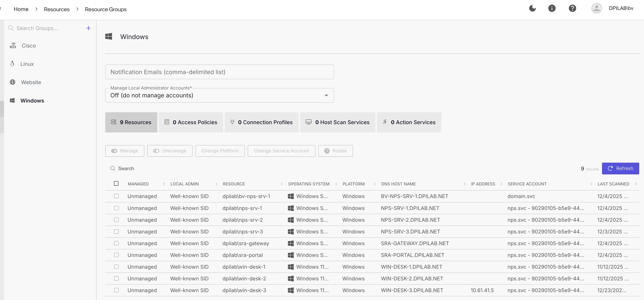This screenshot has height=300, width=644.
Task: Check the win-desk-1 row checkbox
Action: 116,267
